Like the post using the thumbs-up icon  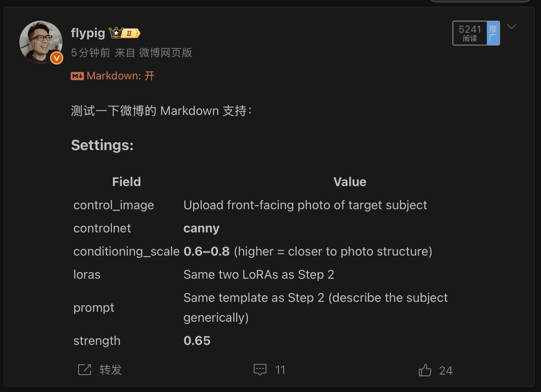tap(425, 370)
